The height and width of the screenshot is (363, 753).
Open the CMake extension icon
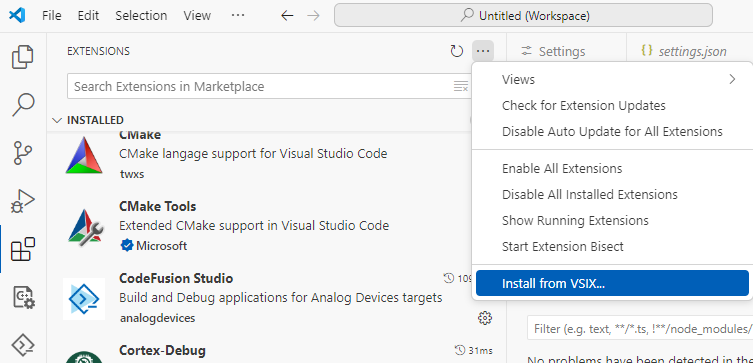click(x=84, y=155)
